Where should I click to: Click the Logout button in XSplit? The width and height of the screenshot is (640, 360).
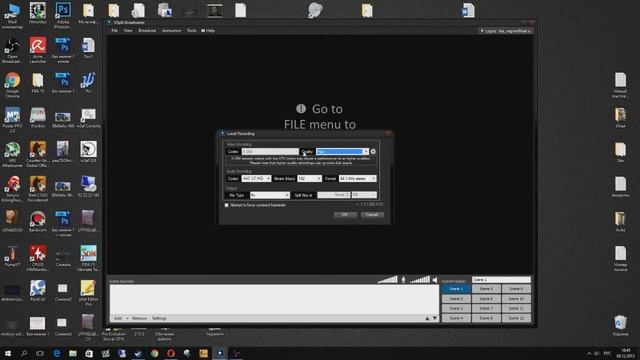coord(505,31)
